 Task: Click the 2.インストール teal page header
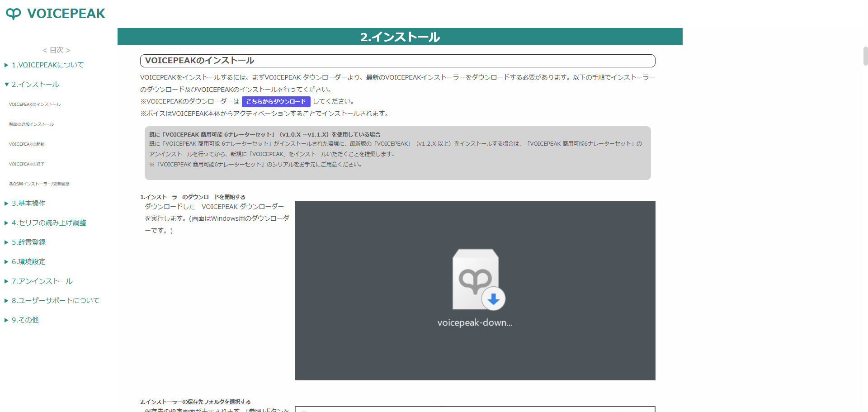tap(400, 37)
